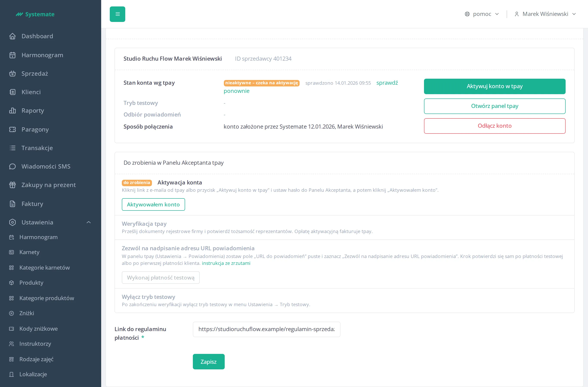This screenshot has height=387, width=588.
Task: Click the Aktywowałem konto button
Action: 153,205
